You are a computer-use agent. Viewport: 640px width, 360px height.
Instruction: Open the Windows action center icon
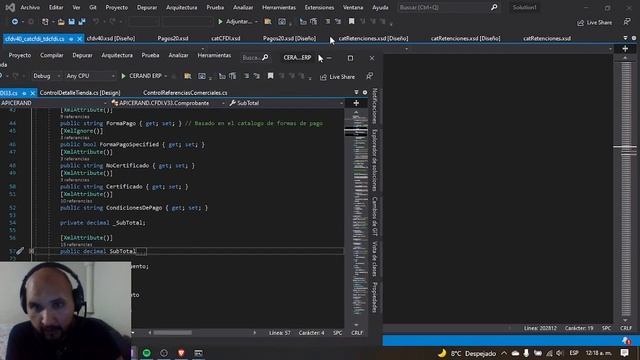coord(624,353)
